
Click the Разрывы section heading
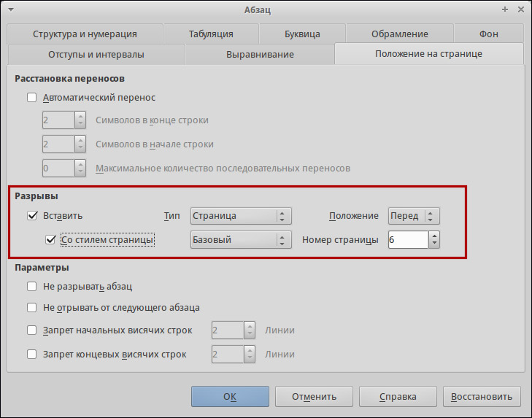click(x=36, y=196)
